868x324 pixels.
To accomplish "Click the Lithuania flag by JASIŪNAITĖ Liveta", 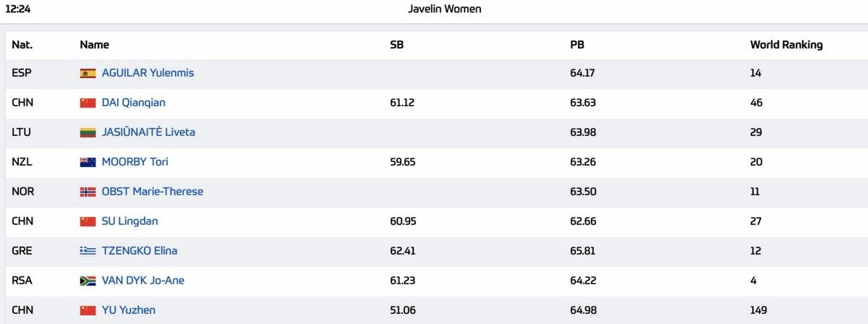I will [x=88, y=132].
